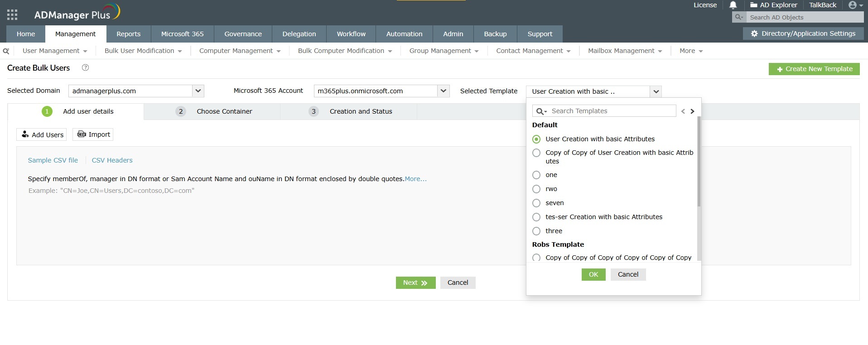The height and width of the screenshot is (345, 868).
Task: Switch to the Home tab
Action: pos(26,34)
